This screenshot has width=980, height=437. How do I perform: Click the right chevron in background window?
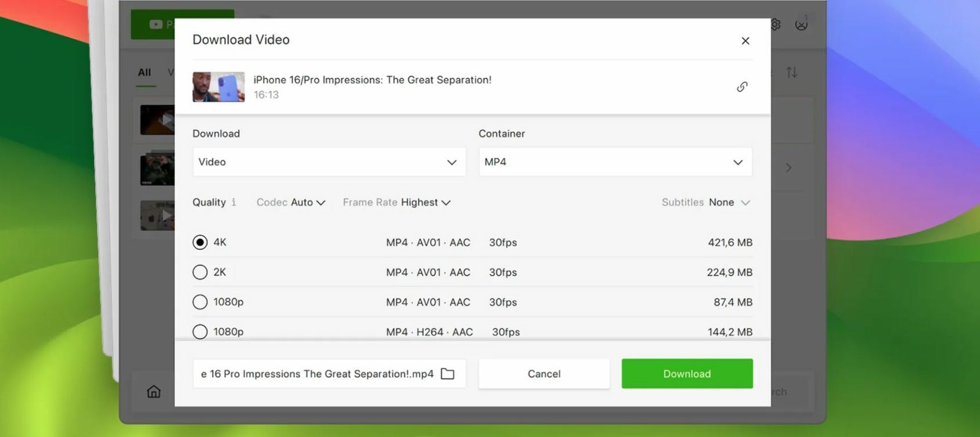click(788, 168)
